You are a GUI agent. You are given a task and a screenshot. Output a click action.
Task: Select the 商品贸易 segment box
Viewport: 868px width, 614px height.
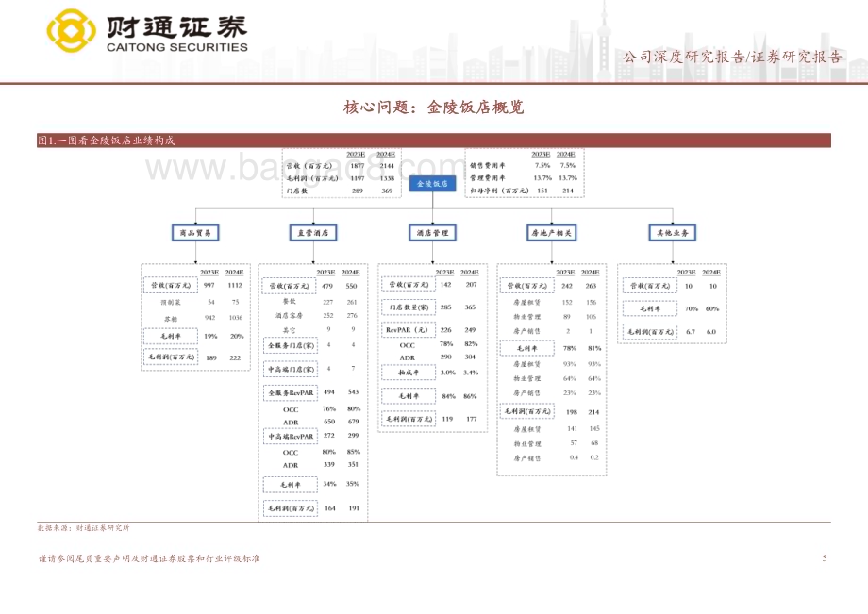(195, 233)
